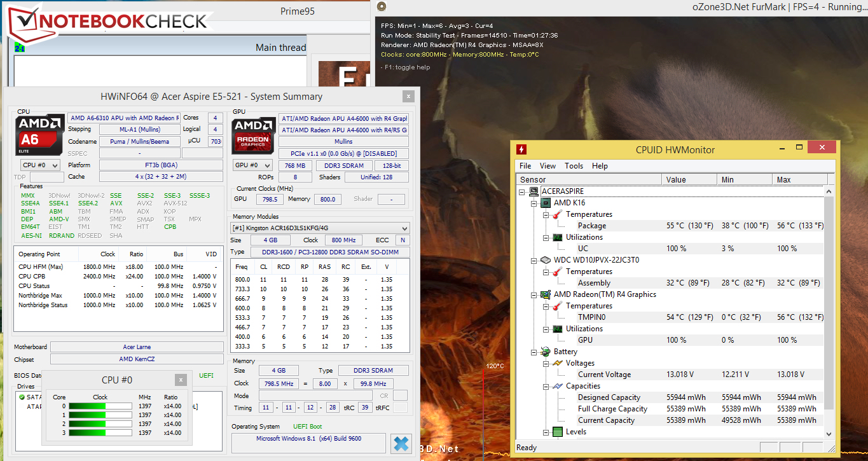Click the GPU clock value 798.5
The image size is (868, 461).
[x=269, y=199]
